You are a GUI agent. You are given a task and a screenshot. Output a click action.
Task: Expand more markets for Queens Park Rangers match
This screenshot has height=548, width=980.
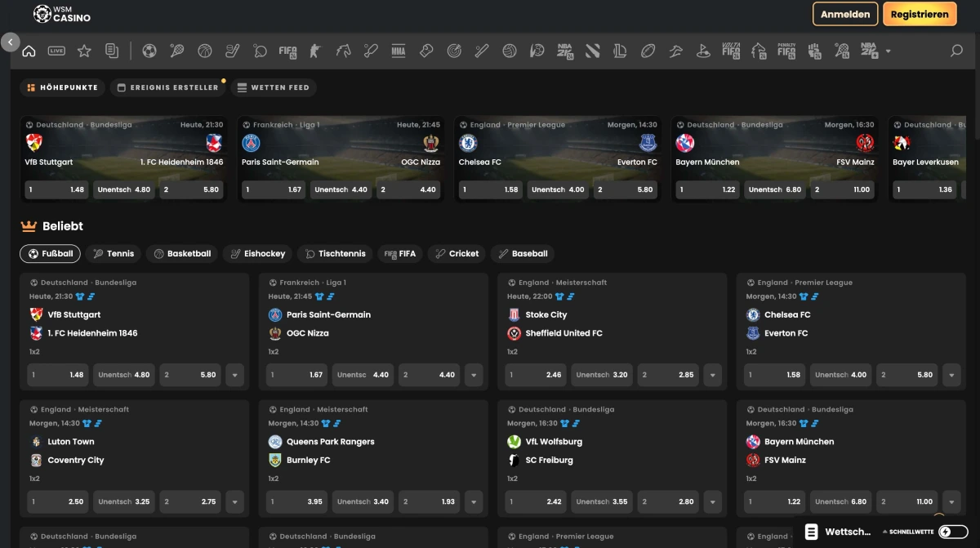(x=474, y=501)
